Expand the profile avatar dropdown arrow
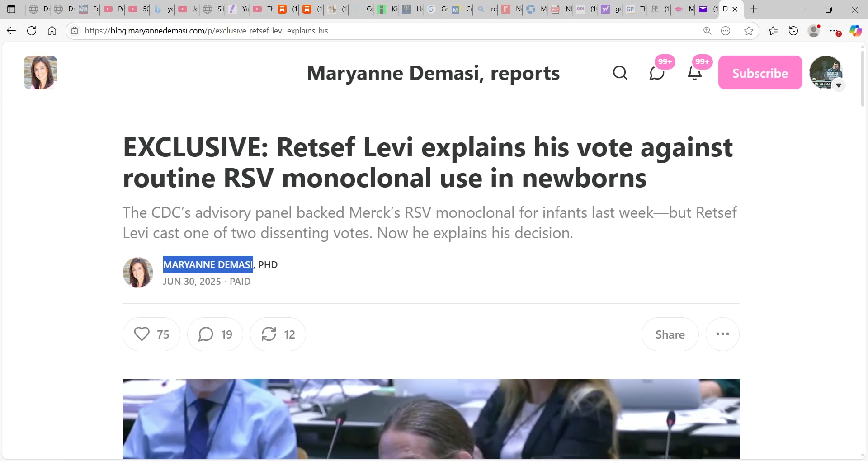The width and height of the screenshot is (868, 461). tap(839, 85)
